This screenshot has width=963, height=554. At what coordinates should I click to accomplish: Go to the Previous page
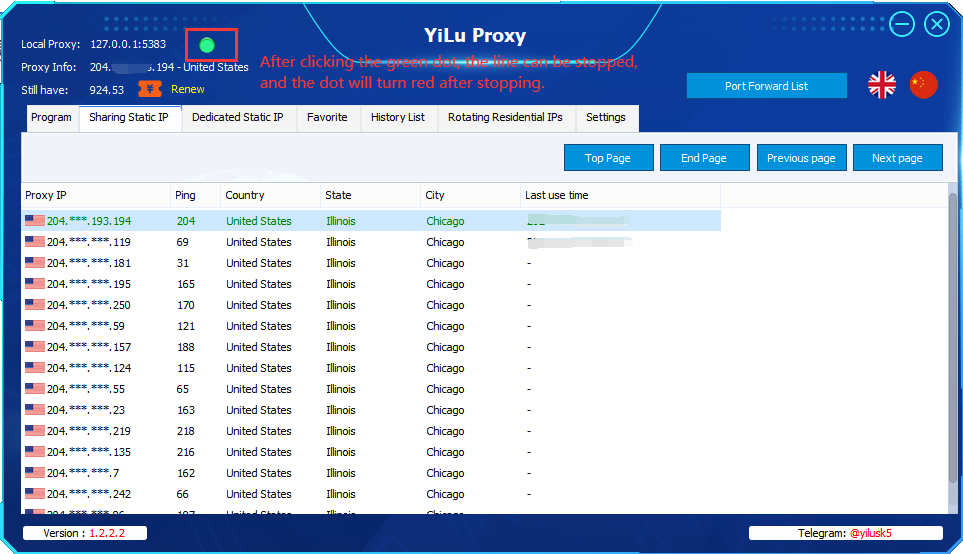[801, 158]
